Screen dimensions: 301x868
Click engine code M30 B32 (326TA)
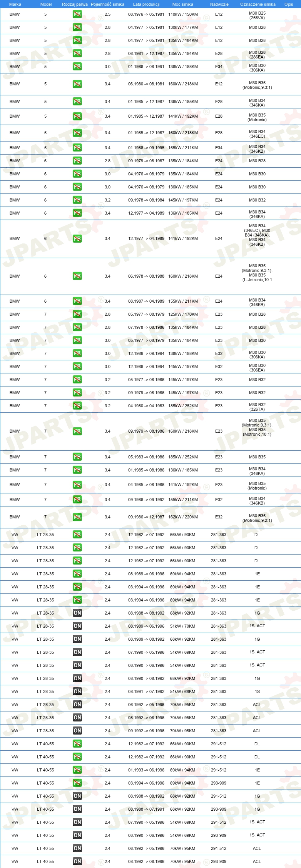coord(257,407)
